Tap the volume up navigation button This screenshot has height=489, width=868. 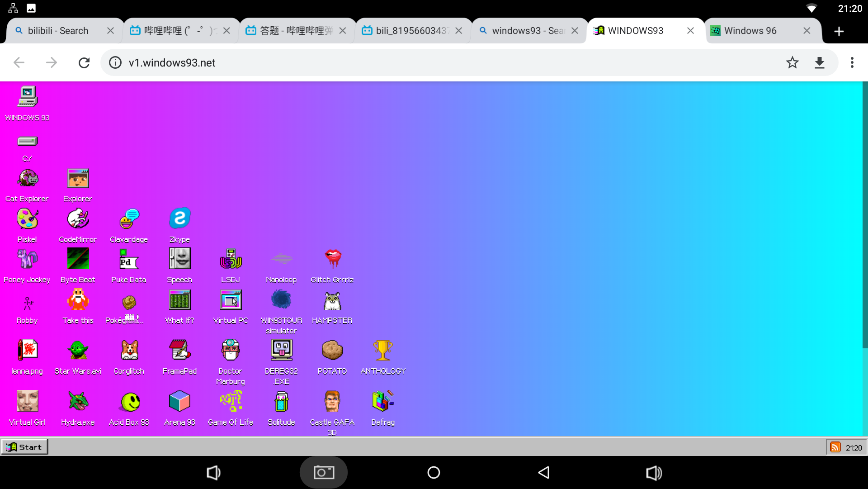[654, 473]
